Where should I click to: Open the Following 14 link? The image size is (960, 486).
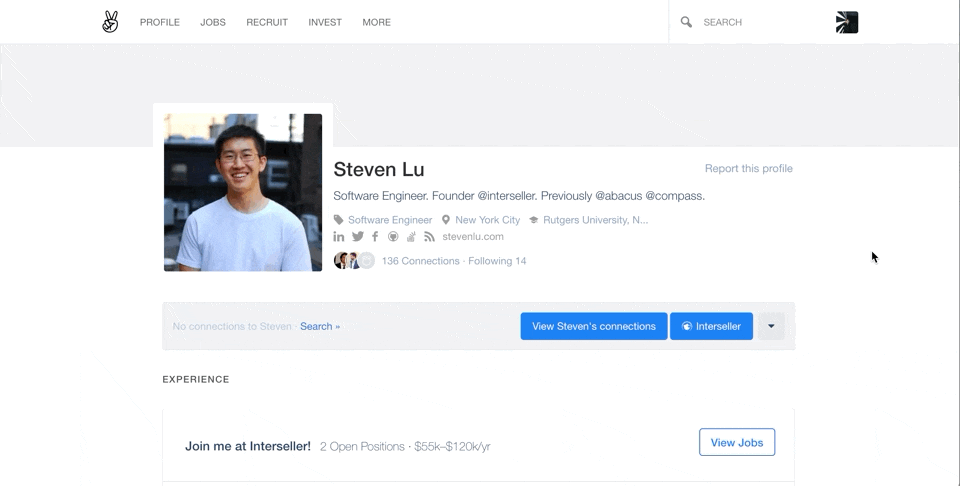coord(497,261)
